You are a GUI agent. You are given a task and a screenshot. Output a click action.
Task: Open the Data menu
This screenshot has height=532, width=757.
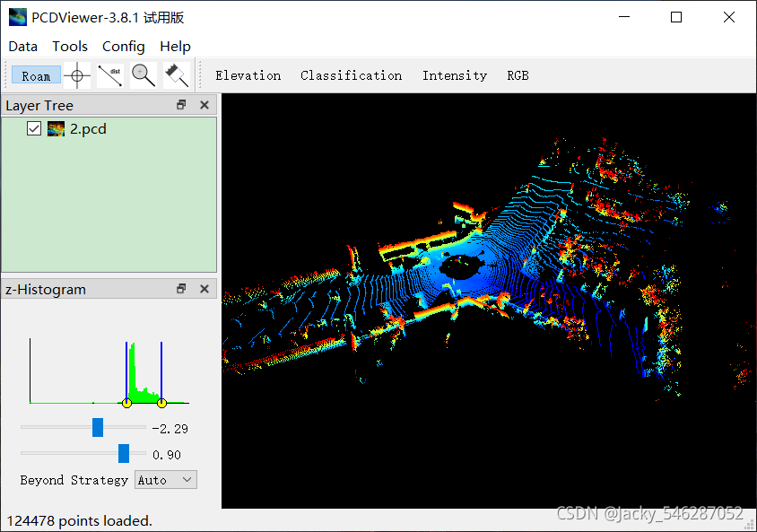[23, 47]
